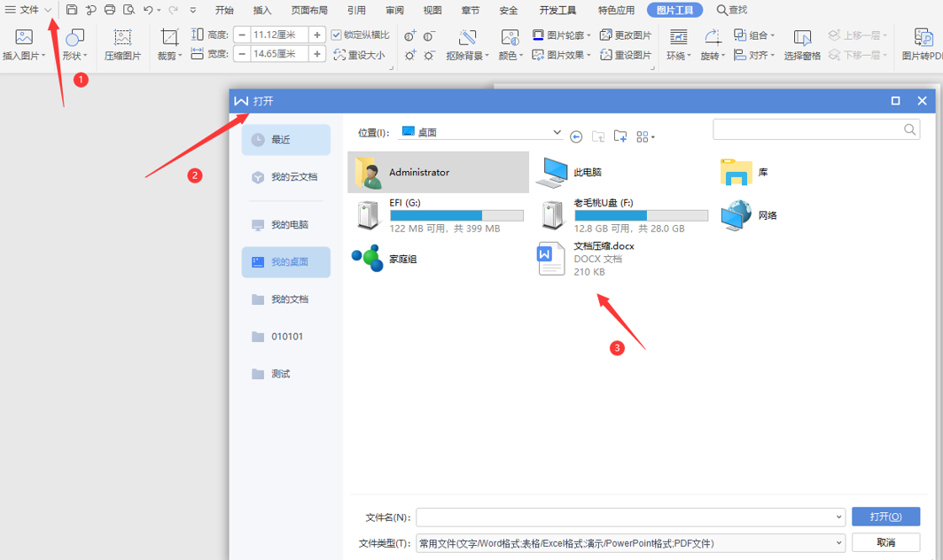This screenshot has height=560, width=943.
Task: Click the 打开(O) button
Action: [x=886, y=517]
